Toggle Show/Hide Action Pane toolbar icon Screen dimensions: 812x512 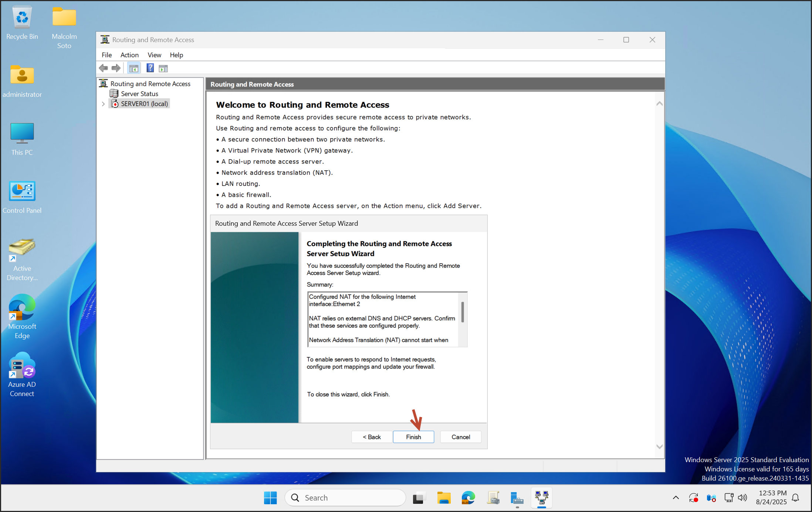(x=163, y=68)
